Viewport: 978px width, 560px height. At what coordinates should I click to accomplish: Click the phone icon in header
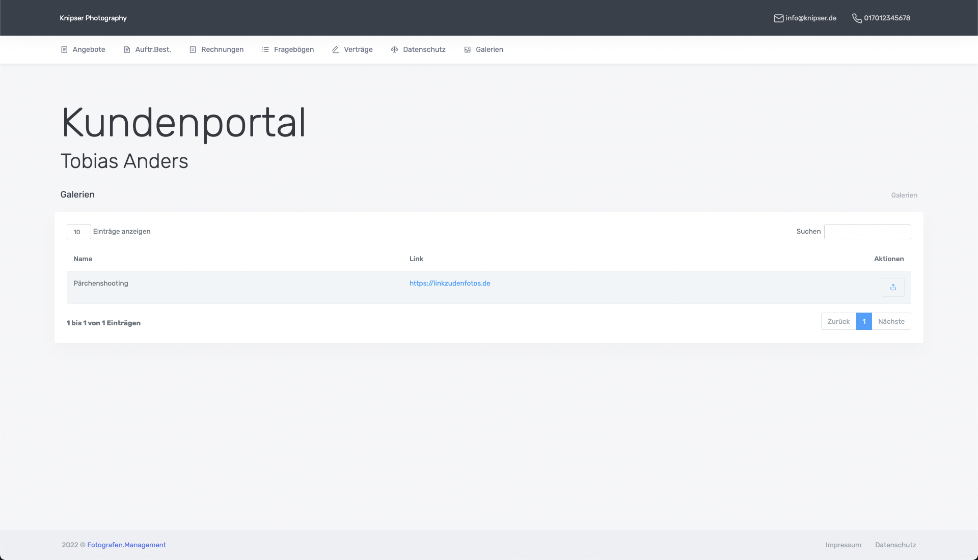click(857, 18)
